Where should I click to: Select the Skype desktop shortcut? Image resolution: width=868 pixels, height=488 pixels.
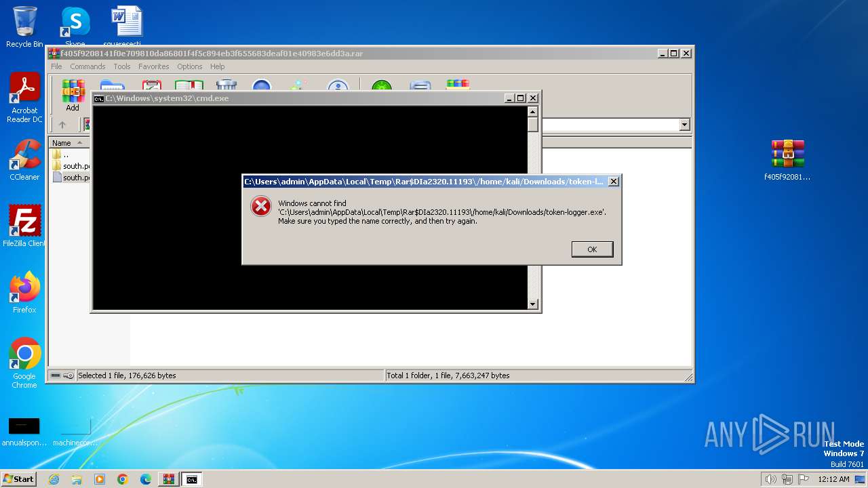(x=75, y=27)
